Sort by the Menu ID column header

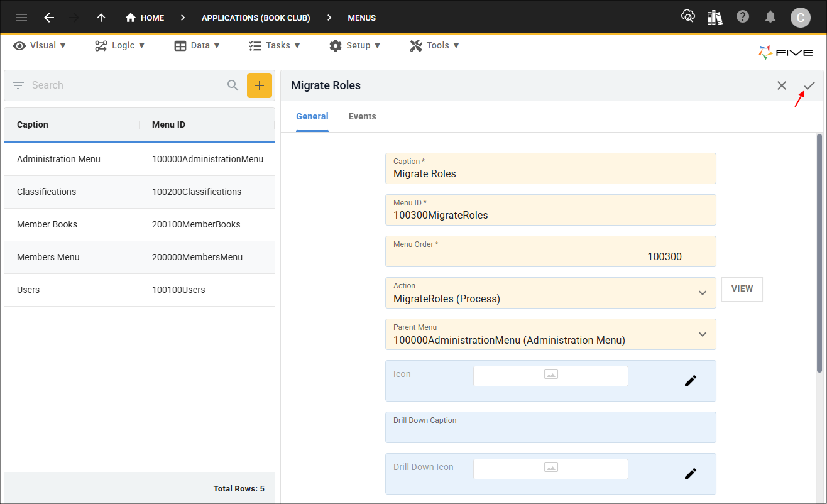[x=168, y=124]
